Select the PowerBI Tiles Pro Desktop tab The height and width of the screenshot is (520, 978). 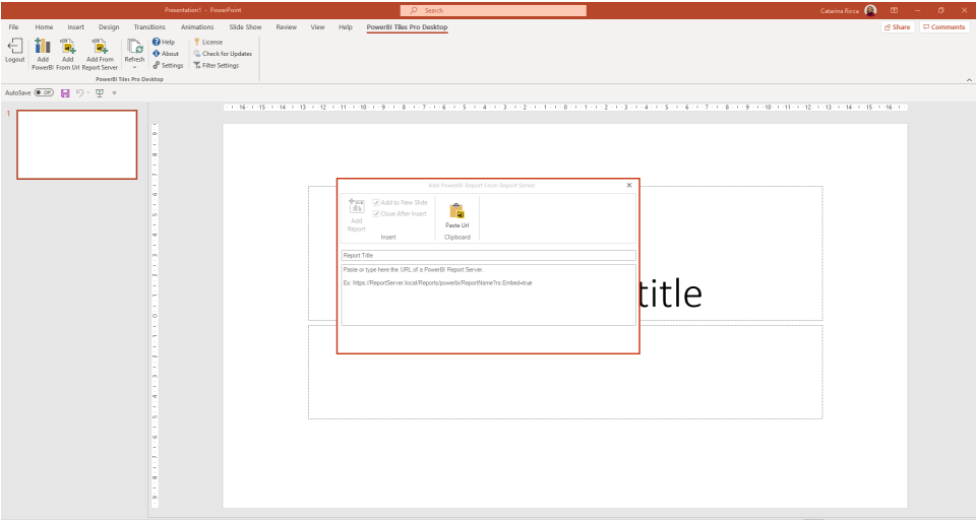tap(407, 27)
